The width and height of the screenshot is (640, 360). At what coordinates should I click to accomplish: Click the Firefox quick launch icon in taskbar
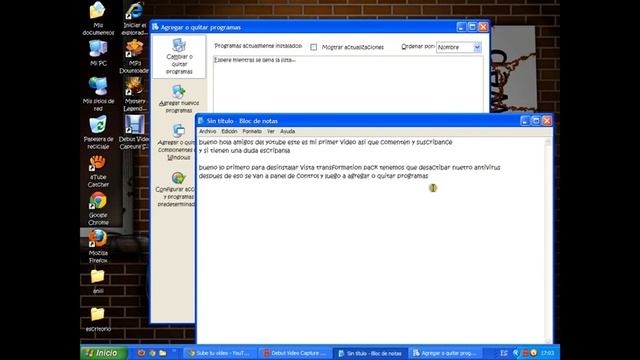[141, 353]
